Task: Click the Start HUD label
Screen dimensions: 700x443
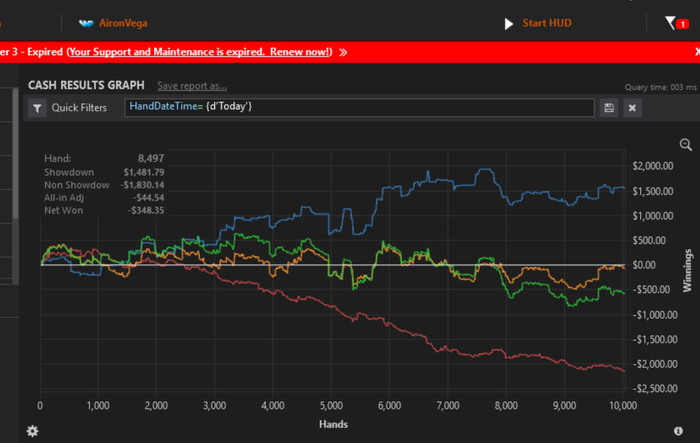Action: point(547,23)
